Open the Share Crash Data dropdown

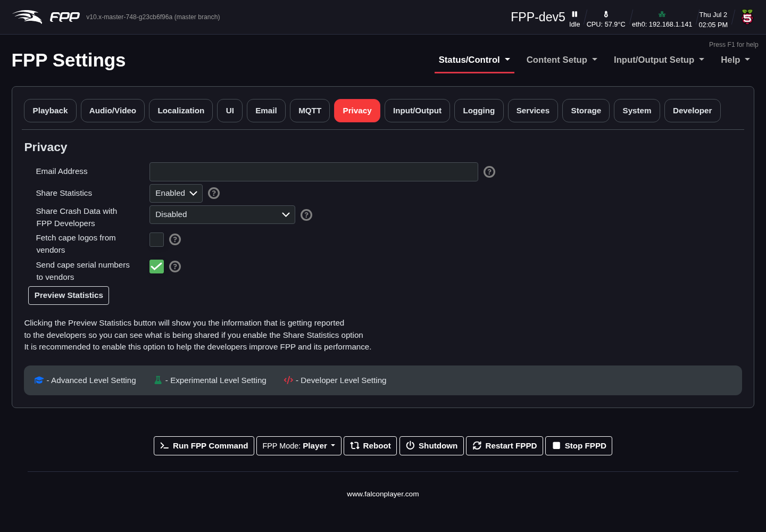point(222,214)
